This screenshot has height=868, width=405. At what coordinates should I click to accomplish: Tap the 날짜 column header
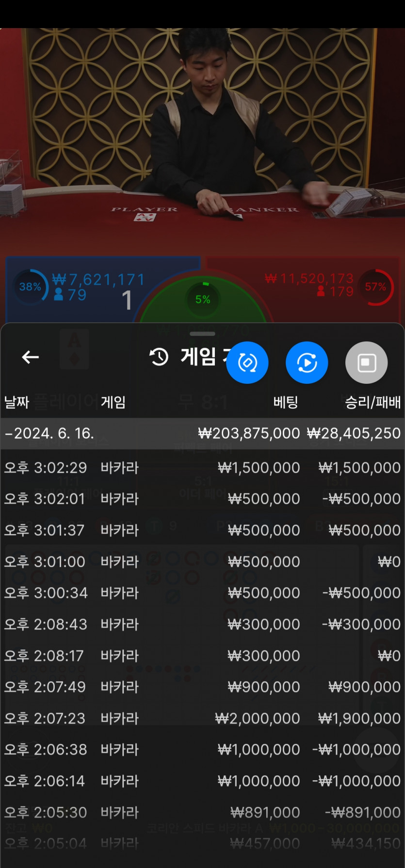[17, 402]
